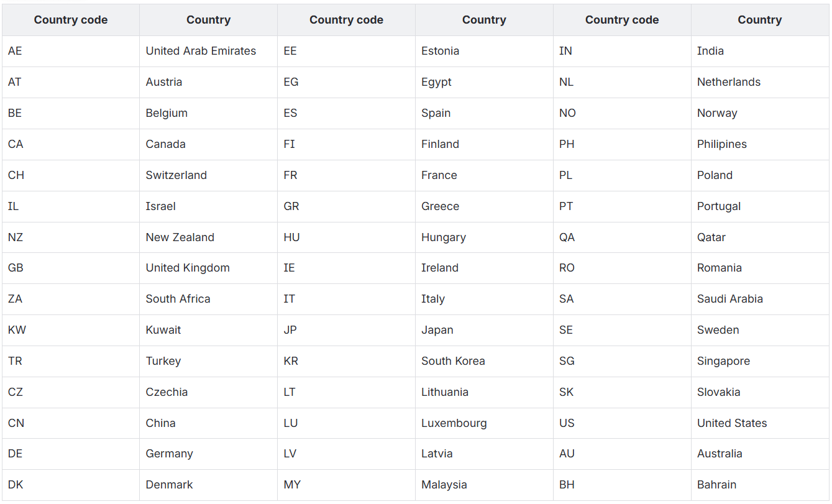Click the Philipines country cell
Image resolution: width=832 pixels, height=504 pixels.
click(721, 144)
